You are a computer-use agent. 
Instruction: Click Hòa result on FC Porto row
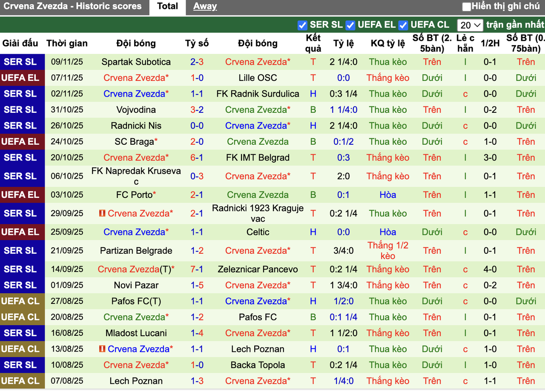point(388,195)
